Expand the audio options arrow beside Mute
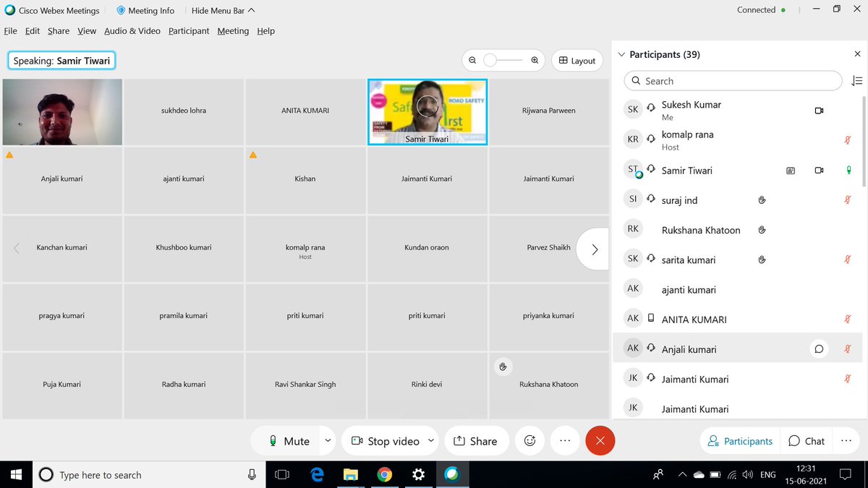This screenshot has height=488, width=868. 328,440
